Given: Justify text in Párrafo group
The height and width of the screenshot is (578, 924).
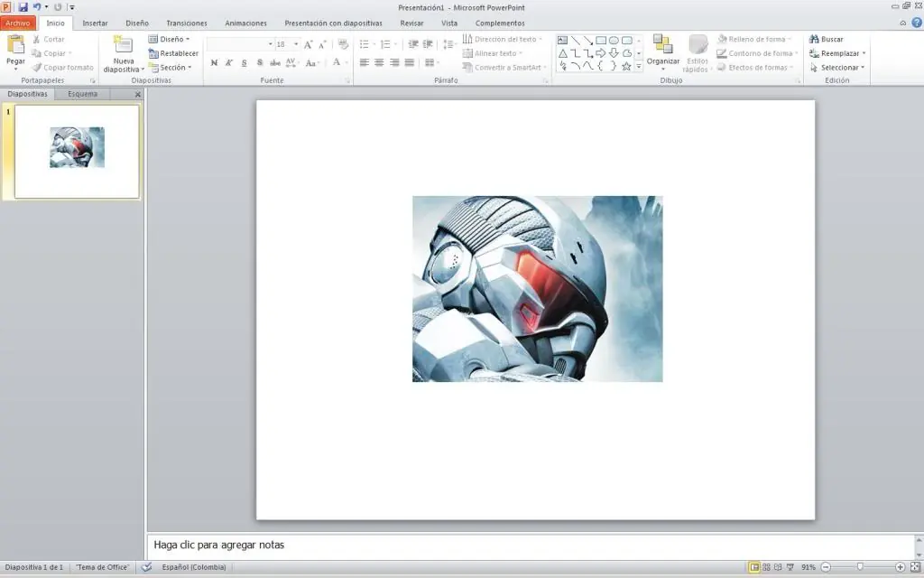Looking at the screenshot, I should pyautogui.click(x=409, y=62).
